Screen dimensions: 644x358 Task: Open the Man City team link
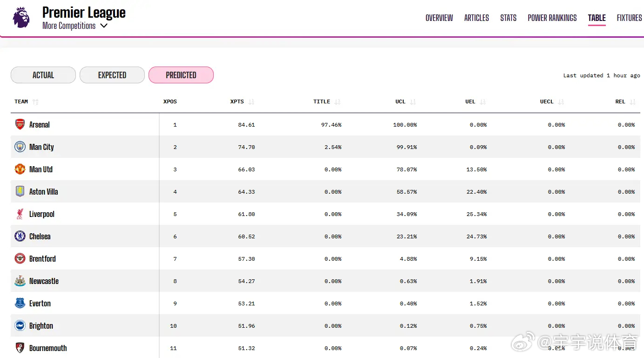(x=41, y=147)
